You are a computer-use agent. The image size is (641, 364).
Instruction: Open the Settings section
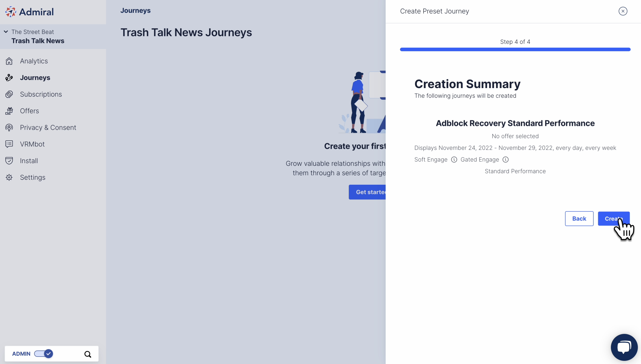tap(33, 178)
